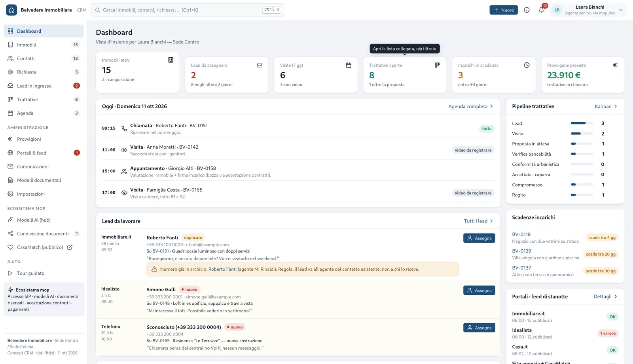Screen dimensions: 633x364
Task: Open Dettagli of portali feed
Action: pyautogui.click(x=606, y=296)
